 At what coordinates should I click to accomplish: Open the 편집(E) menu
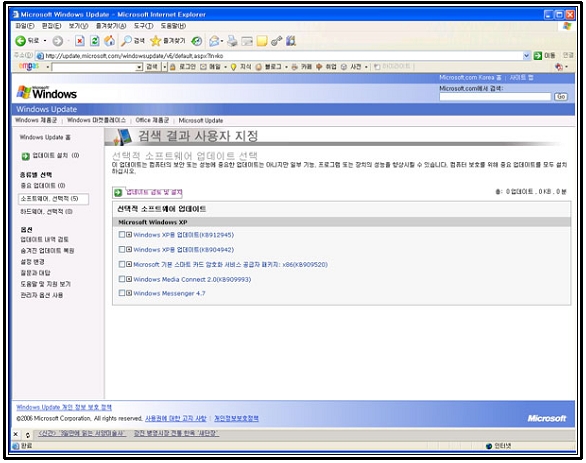tap(51, 26)
